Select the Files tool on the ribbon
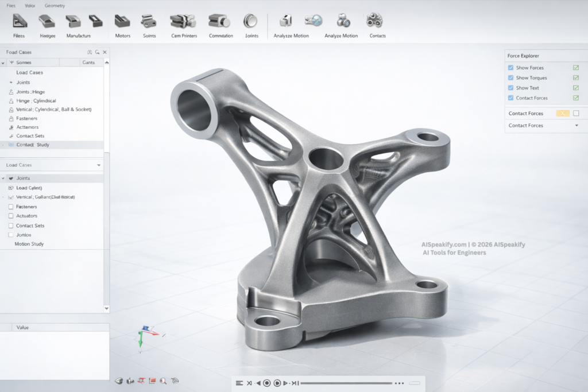588x392 pixels. [19, 23]
